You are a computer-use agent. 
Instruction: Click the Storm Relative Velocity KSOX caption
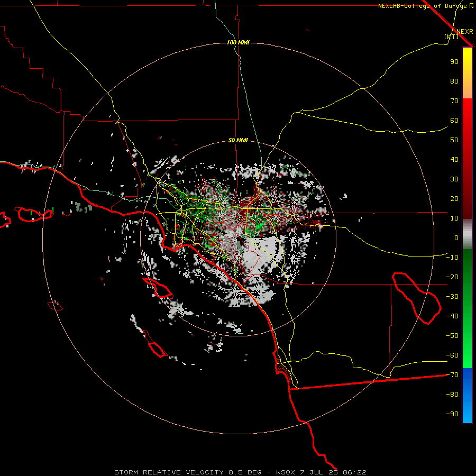coord(240,472)
